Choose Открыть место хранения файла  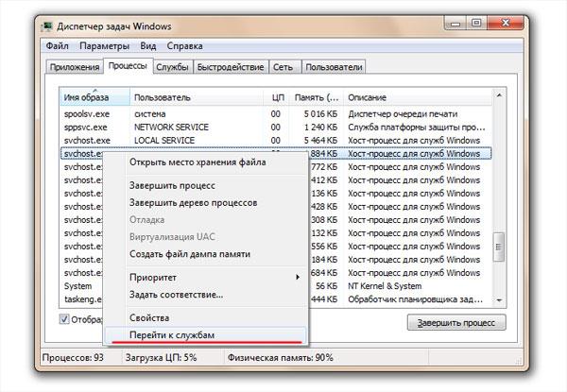pos(205,162)
